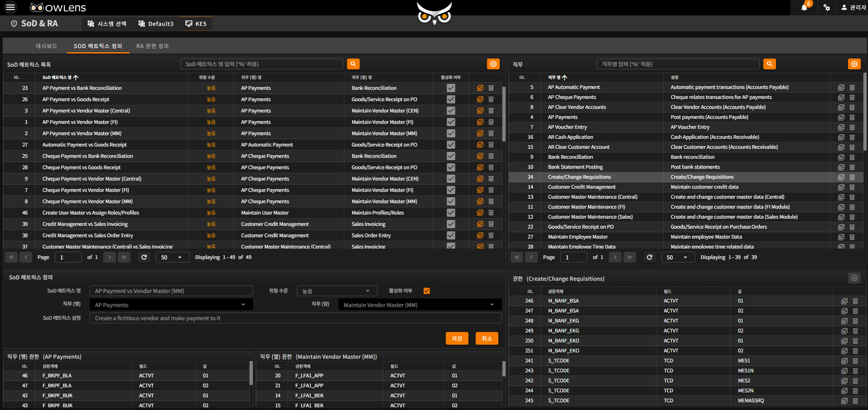Select the KE5 system tab
This screenshot has width=868, height=410.
tap(196, 24)
